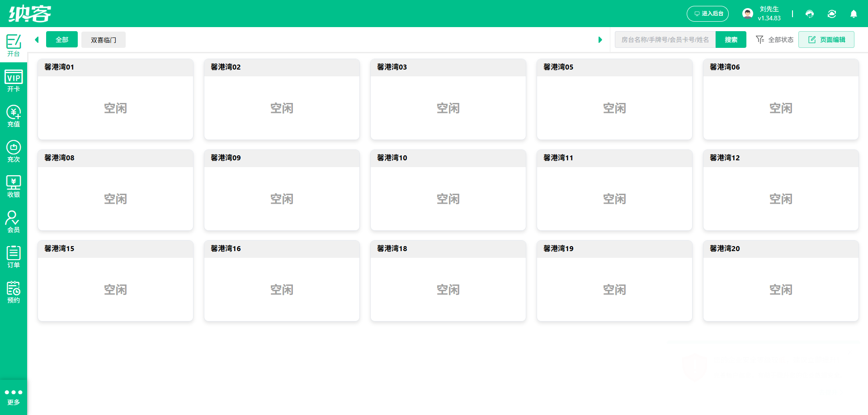
Task: Open the 充值 recharge icon
Action: pyautogui.click(x=14, y=116)
